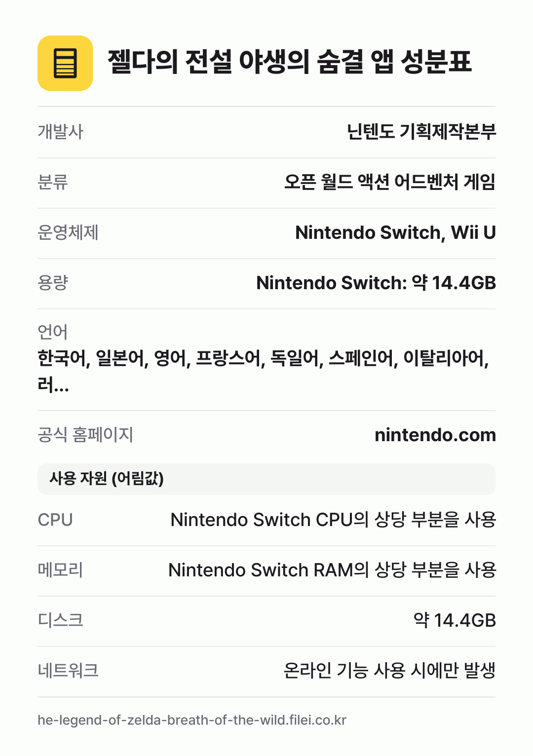Click the 분류 label

click(x=53, y=182)
